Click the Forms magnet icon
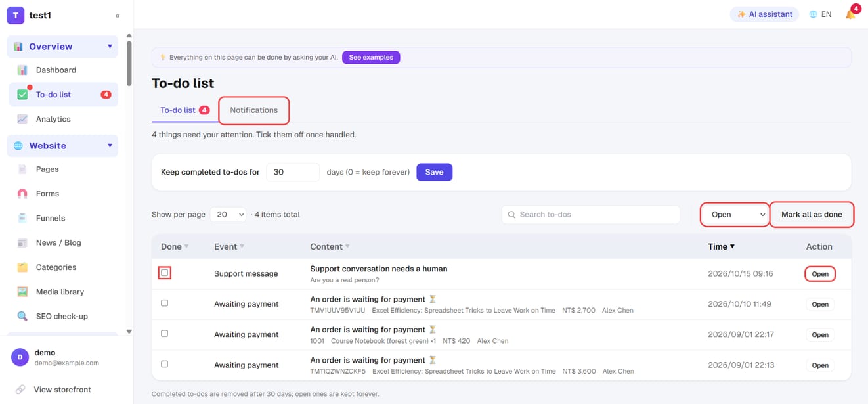 [22, 194]
